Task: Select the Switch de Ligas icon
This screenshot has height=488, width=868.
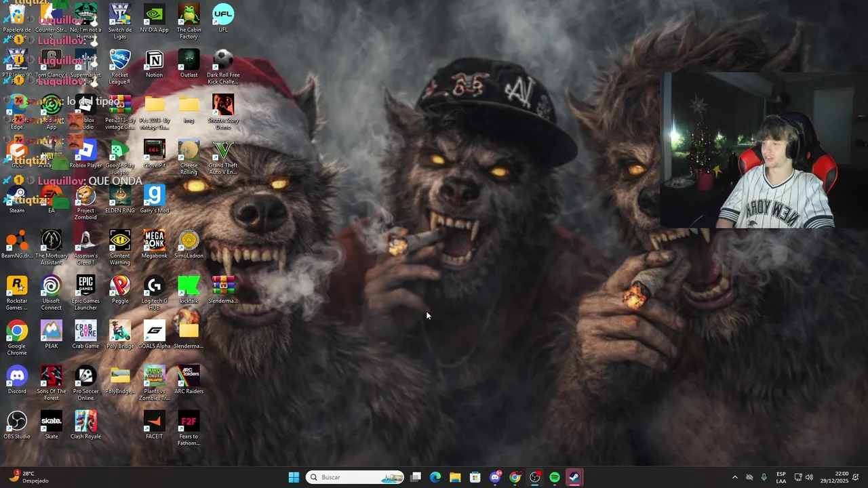Action: coord(120,22)
